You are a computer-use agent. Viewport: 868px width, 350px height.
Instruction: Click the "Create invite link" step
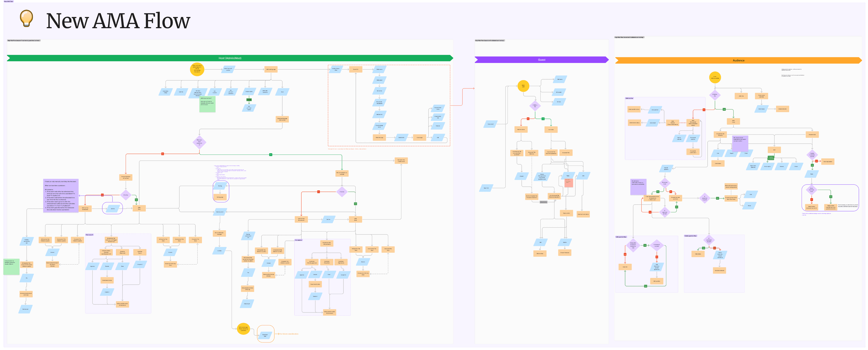(438, 117)
